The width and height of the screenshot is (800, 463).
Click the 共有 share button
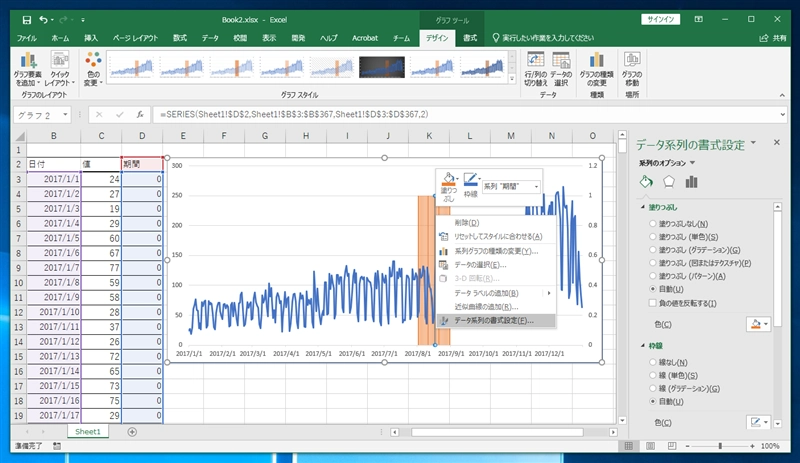(773, 38)
